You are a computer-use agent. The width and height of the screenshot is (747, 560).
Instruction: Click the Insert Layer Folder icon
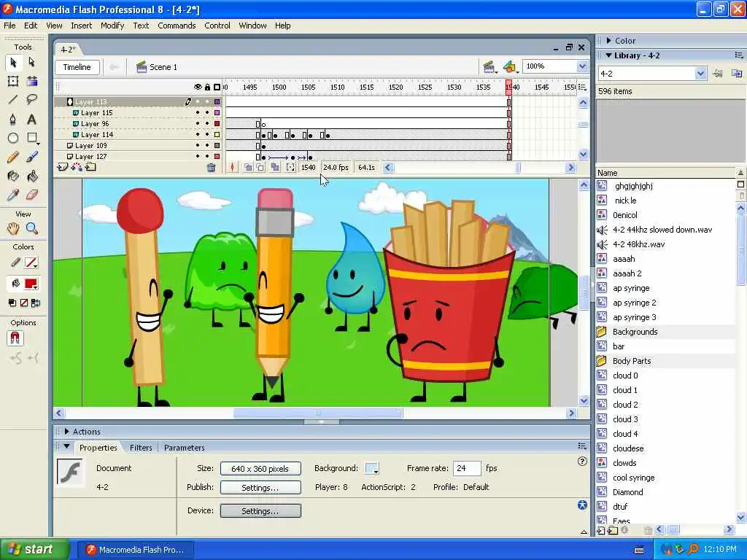90,167
